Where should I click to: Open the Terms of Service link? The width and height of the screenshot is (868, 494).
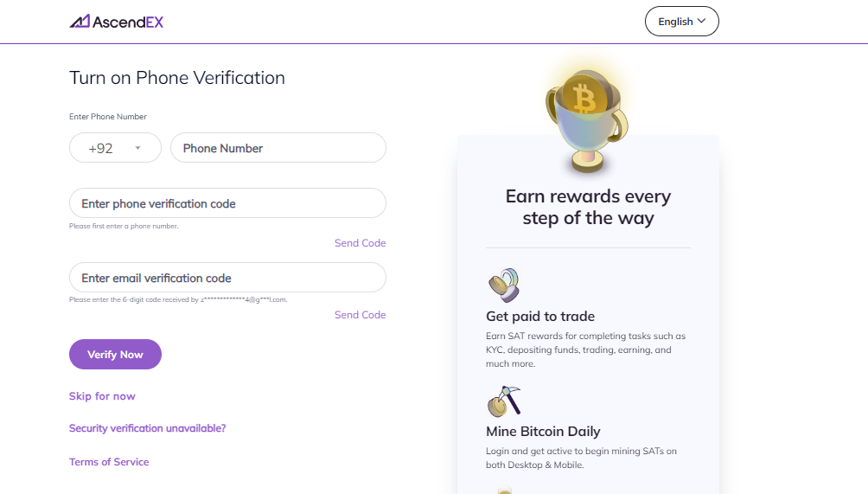pos(109,462)
